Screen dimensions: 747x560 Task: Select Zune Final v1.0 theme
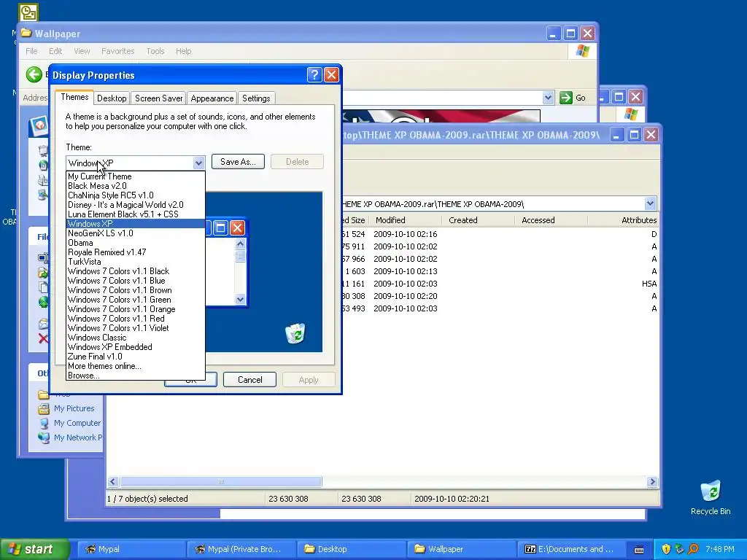click(x=135, y=357)
